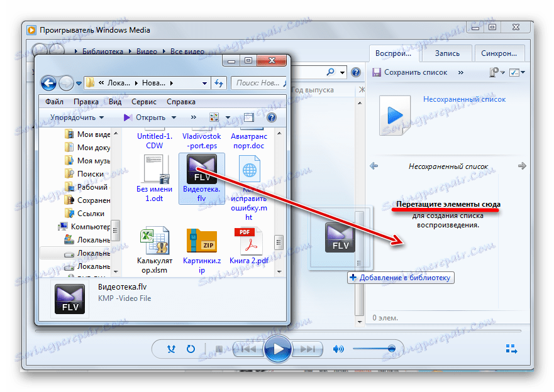
Task: Open the Правка menu
Action: pyautogui.click(x=86, y=102)
